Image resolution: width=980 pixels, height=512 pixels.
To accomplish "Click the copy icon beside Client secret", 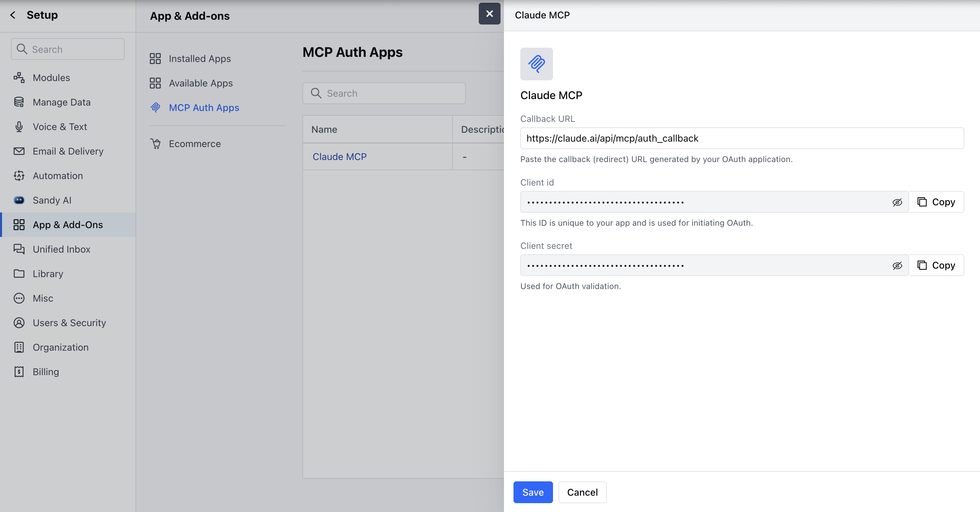I will (x=922, y=265).
